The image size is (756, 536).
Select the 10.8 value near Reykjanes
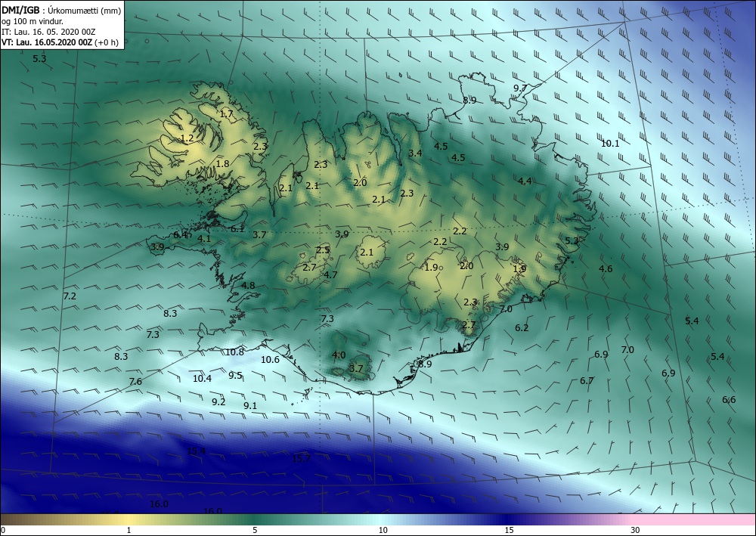pyautogui.click(x=234, y=352)
